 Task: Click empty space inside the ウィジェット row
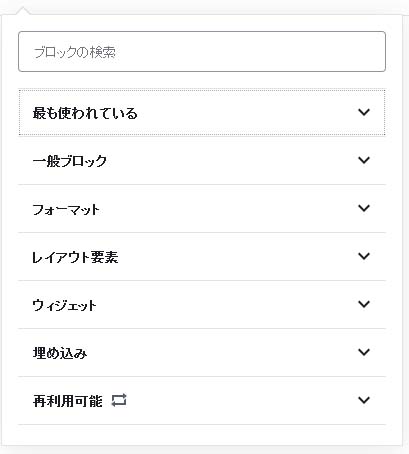point(227,305)
